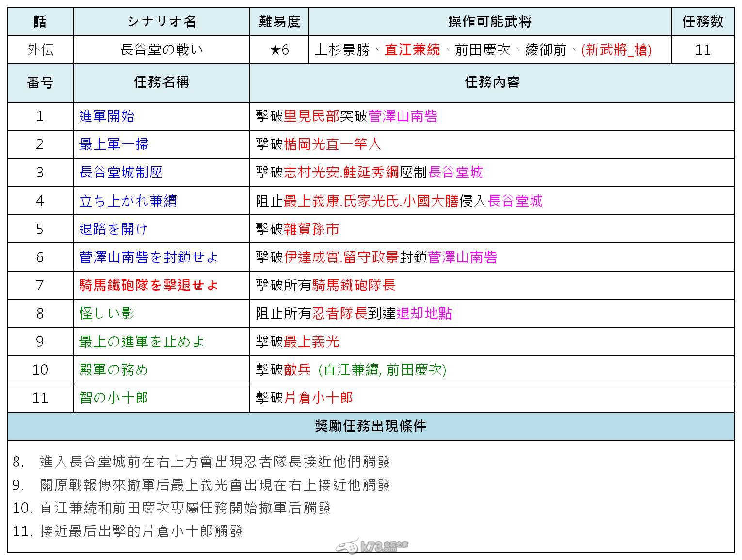The width and height of the screenshot is (742, 560).
Task: Click the 任務名稱 column header
Action: pyautogui.click(x=161, y=82)
